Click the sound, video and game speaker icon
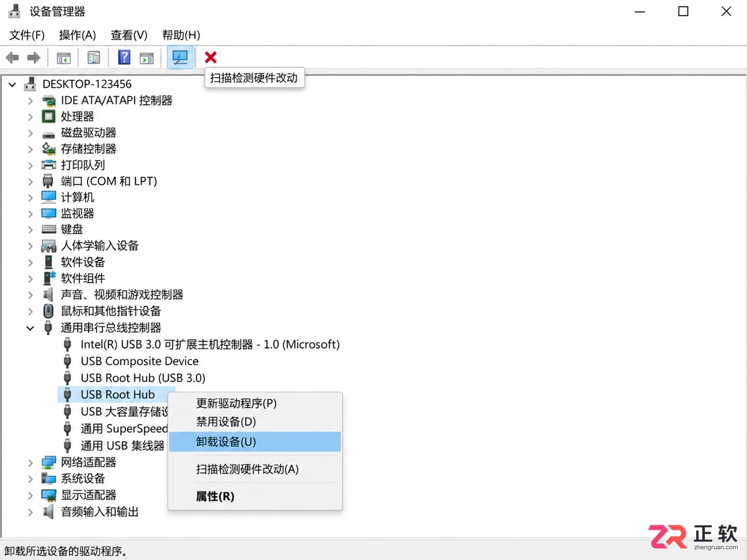This screenshot has width=747, height=560. coord(48,295)
